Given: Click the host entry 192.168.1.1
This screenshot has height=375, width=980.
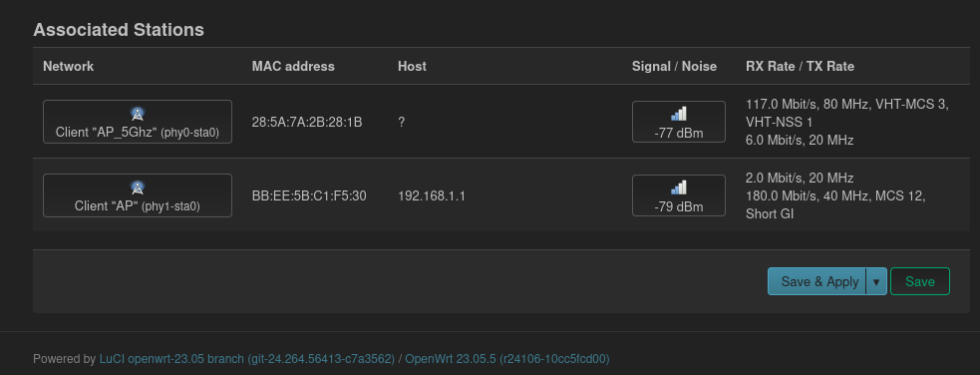Looking at the screenshot, I should click(x=432, y=196).
